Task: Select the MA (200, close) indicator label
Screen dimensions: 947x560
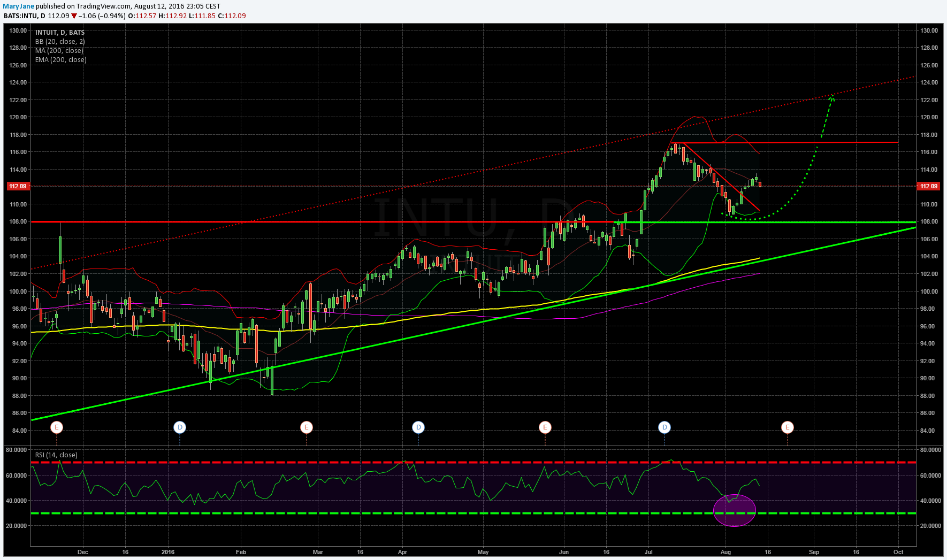Action: pyautogui.click(x=59, y=51)
